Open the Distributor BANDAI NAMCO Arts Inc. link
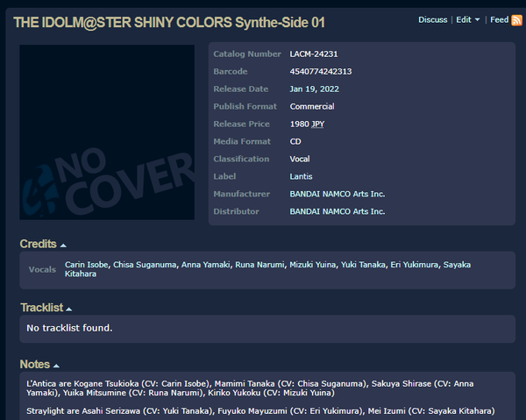Image resolution: width=526 pixels, height=420 pixels. pos(338,211)
